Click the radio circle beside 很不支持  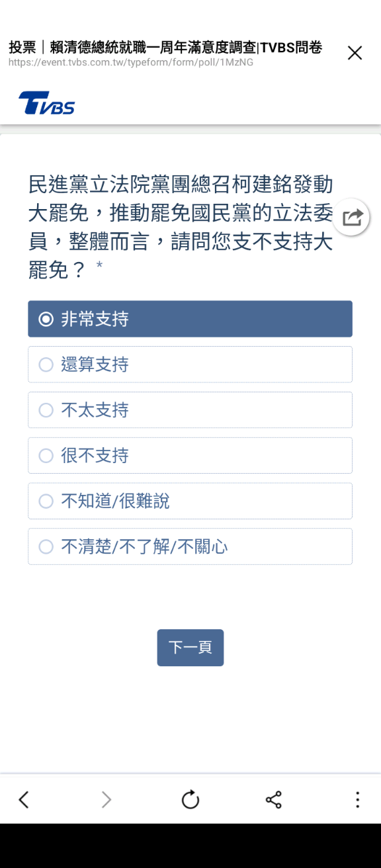point(46,456)
